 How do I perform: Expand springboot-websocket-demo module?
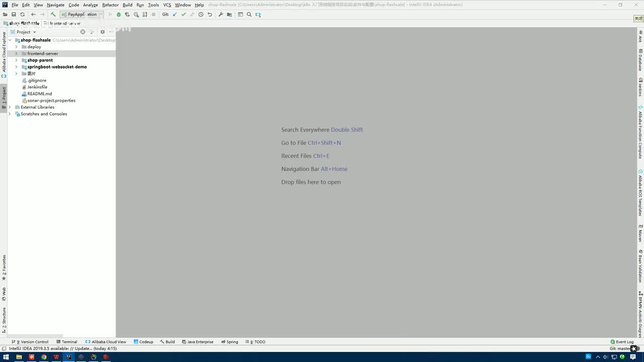point(16,67)
